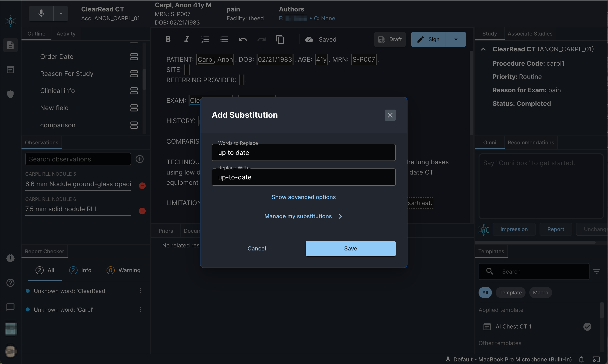
Task: Show advanced options in the dialog
Action: click(x=304, y=197)
